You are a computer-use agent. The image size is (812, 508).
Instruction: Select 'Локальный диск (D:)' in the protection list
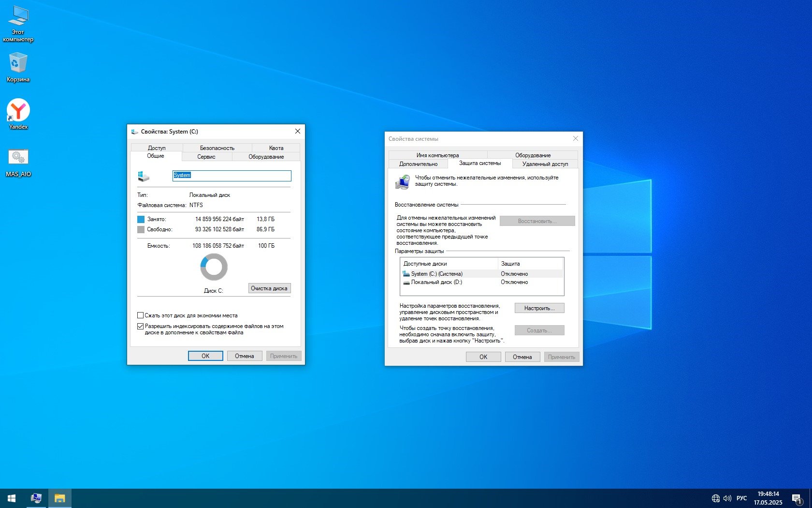pos(436,282)
